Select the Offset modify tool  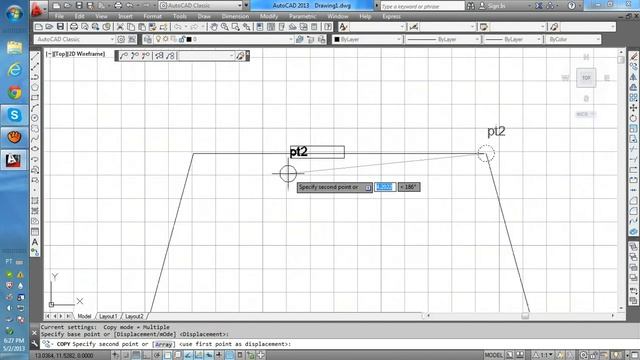[633, 87]
